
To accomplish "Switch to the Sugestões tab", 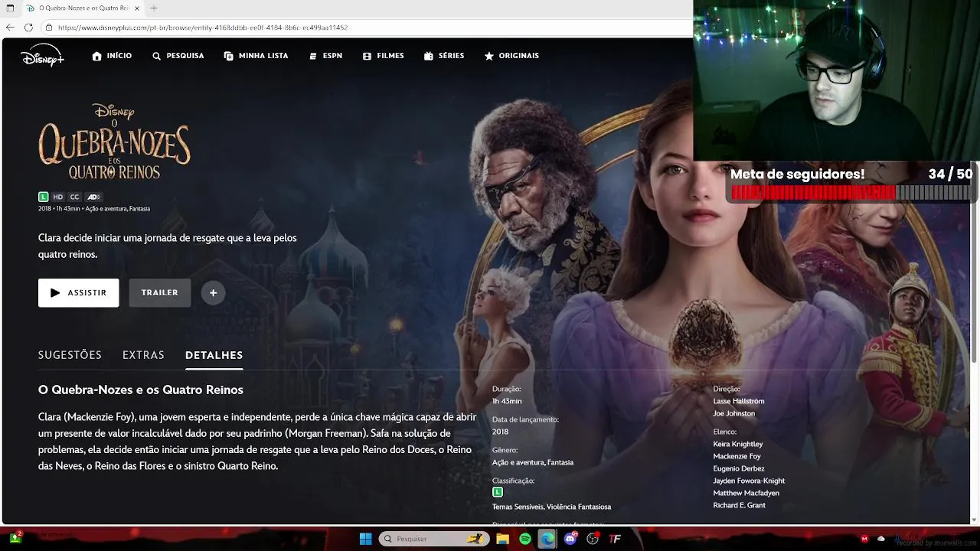I will [x=70, y=355].
